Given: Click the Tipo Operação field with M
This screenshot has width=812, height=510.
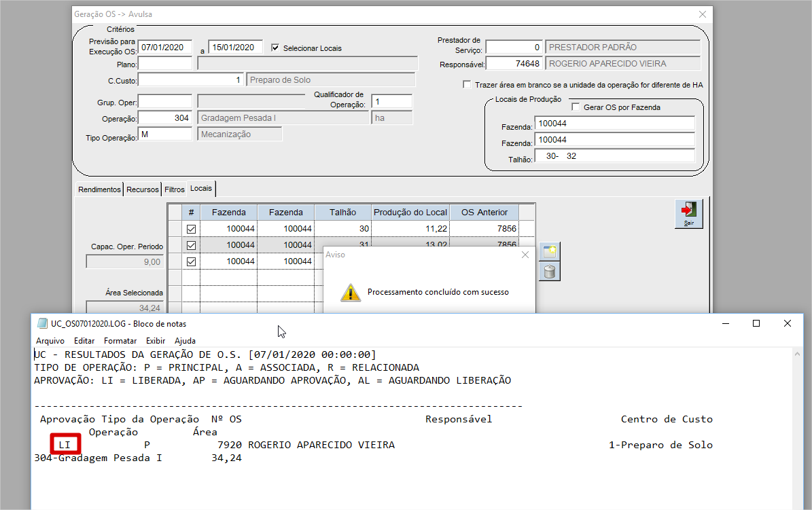Looking at the screenshot, I should pyautogui.click(x=165, y=134).
